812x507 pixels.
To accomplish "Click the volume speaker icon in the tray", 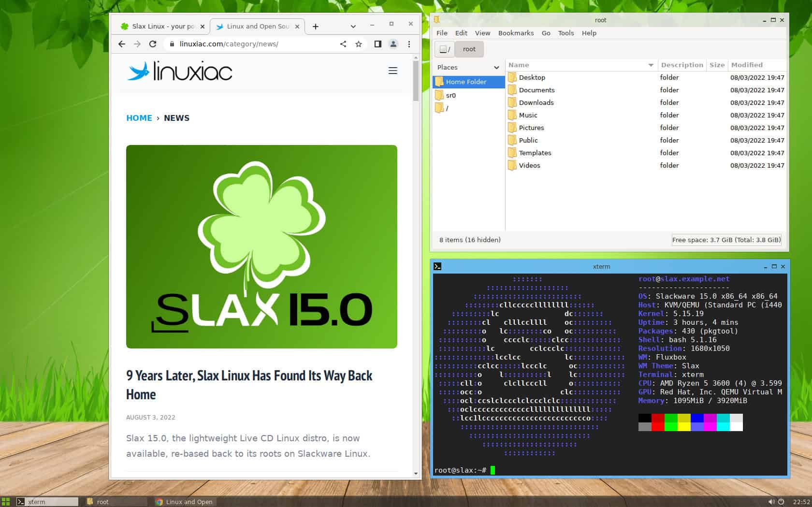I will click(771, 502).
